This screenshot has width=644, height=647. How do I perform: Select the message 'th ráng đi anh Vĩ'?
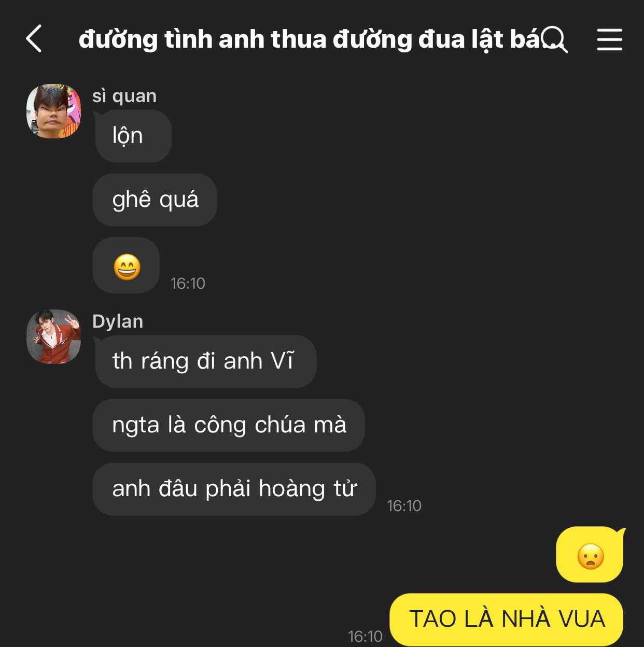coord(204,361)
